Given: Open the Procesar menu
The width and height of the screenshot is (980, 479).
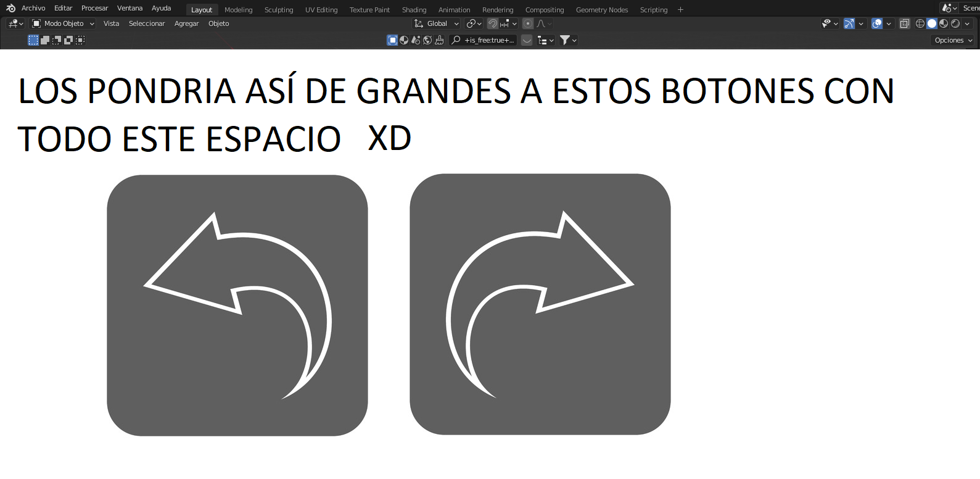Looking at the screenshot, I should point(94,8).
